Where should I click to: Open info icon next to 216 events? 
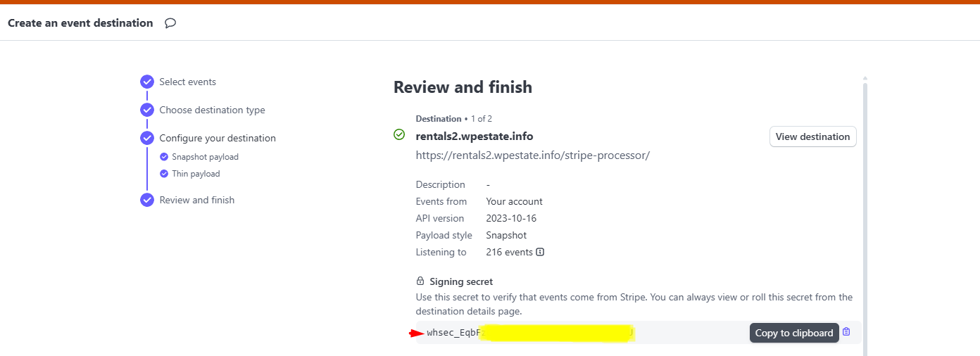pyautogui.click(x=540, y=252)
